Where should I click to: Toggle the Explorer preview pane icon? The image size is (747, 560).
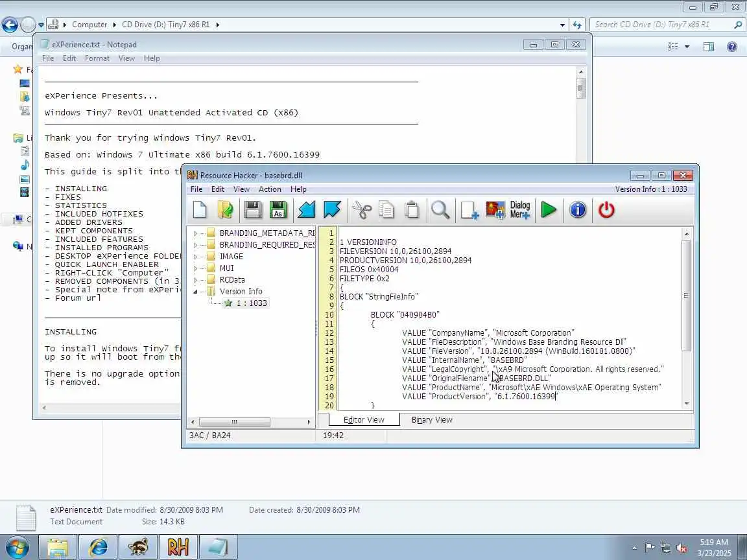(709, 46)
